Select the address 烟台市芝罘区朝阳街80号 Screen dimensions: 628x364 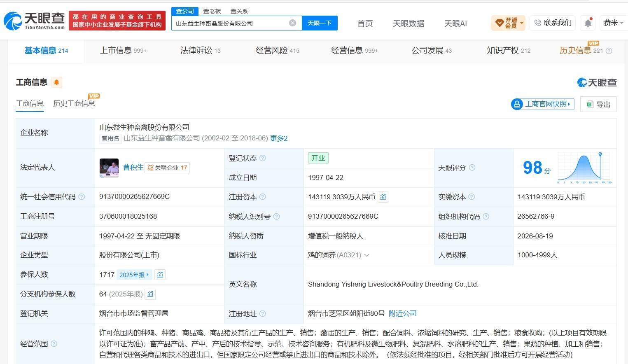[x=346, y=314]
